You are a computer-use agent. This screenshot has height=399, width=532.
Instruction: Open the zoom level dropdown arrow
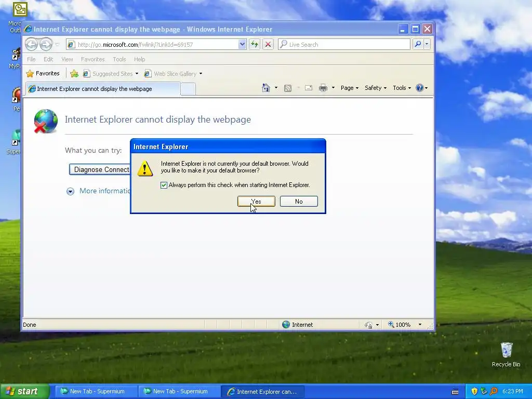pyautogui.click(x=420, y=325)
